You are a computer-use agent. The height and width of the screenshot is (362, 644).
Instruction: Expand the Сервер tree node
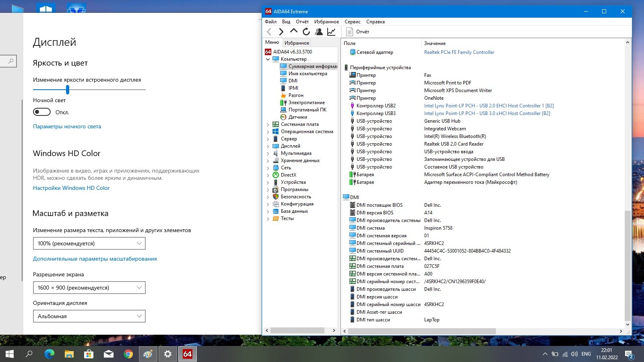pyautogui.click(x=268, y=139)
